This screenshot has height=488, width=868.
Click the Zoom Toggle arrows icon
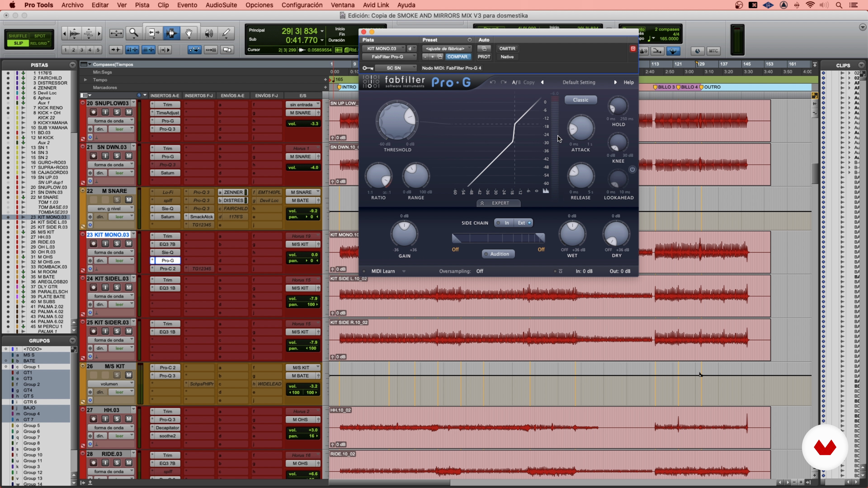(116, 33)
